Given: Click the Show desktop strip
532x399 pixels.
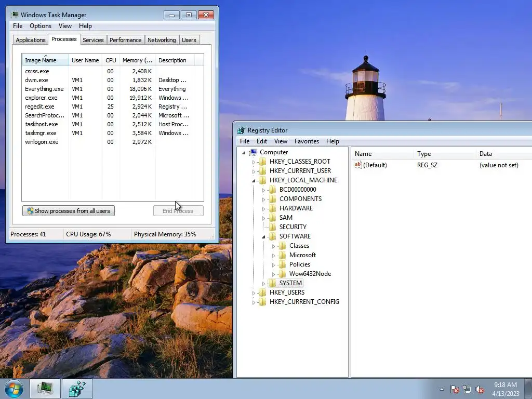Looking at the screenshot, I should [x=529, y=389].
